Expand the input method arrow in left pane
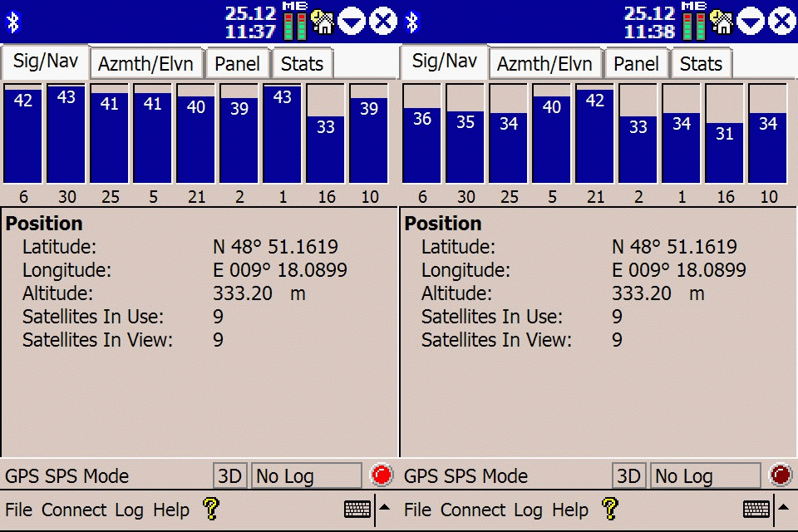 pos(383,508)
